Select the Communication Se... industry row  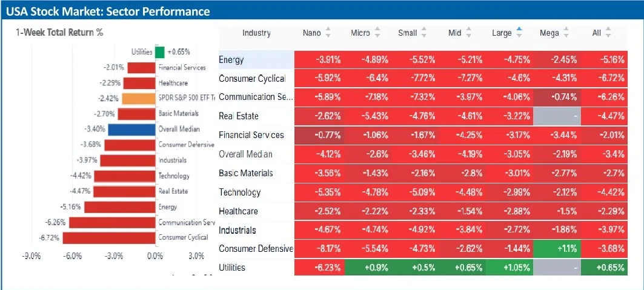pos(256,97)
